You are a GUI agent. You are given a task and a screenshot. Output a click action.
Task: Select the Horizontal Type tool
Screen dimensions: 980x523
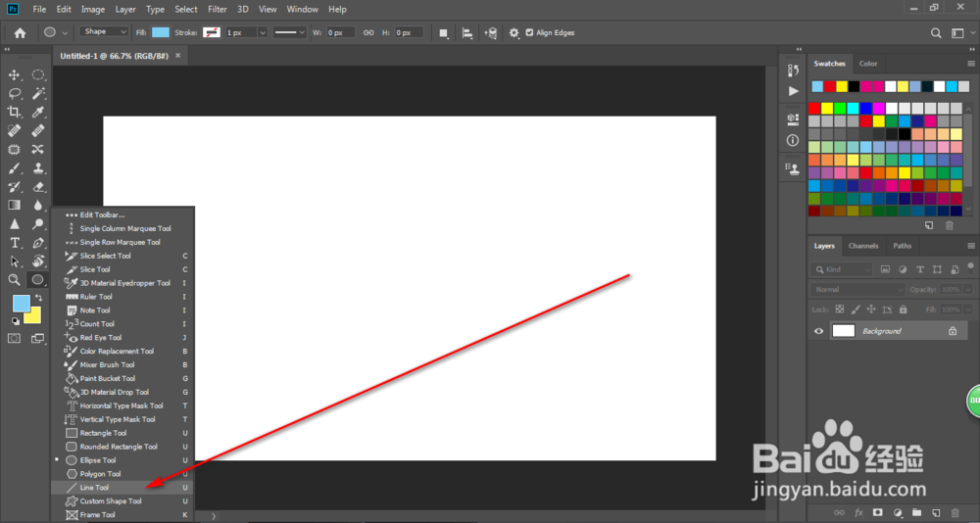click(14, 243)
